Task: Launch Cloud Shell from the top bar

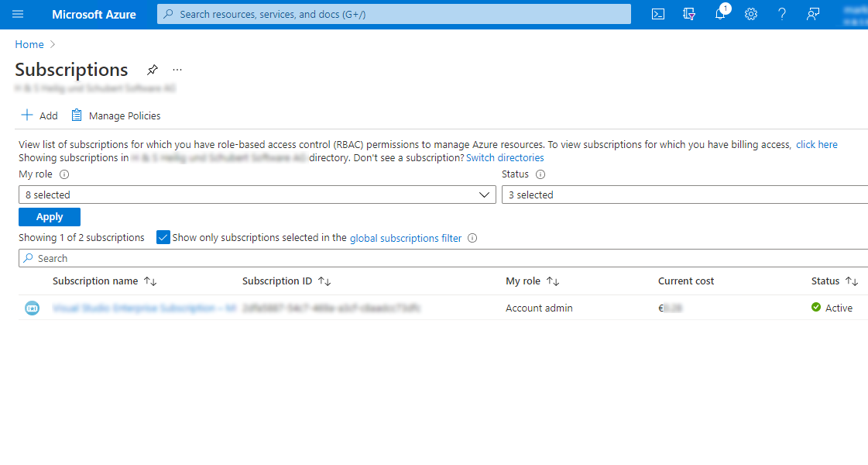Action: coord(657,14)
